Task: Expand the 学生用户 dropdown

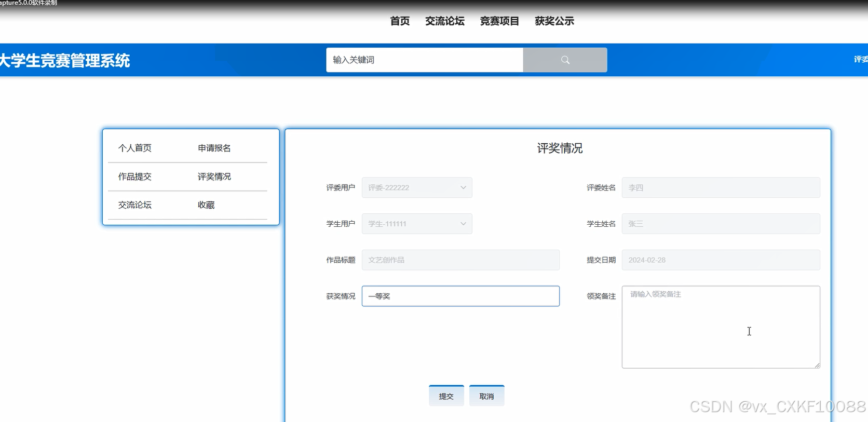Action: coord(417,224)
